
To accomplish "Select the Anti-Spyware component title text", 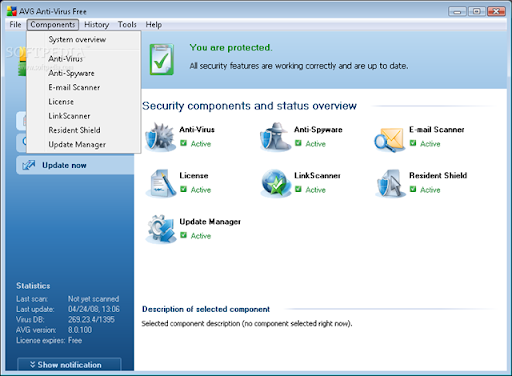I will click(x=318, y=130).
